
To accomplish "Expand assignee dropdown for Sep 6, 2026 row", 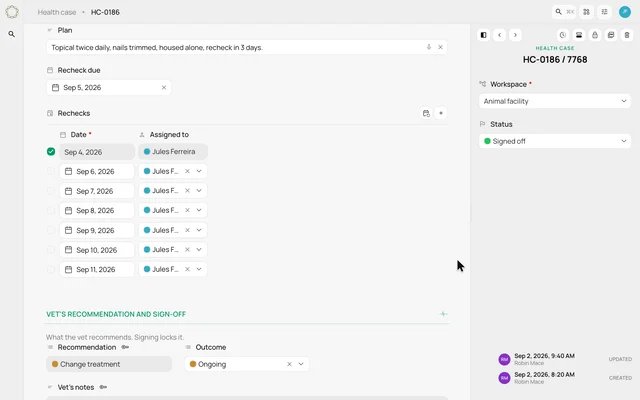I will [199, 171].
